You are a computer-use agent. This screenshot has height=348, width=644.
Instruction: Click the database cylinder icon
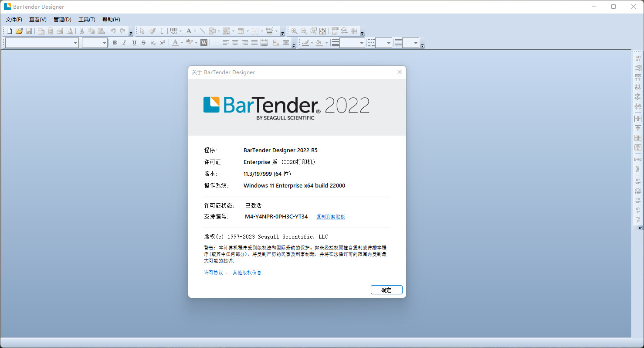(x=51, y=31)
